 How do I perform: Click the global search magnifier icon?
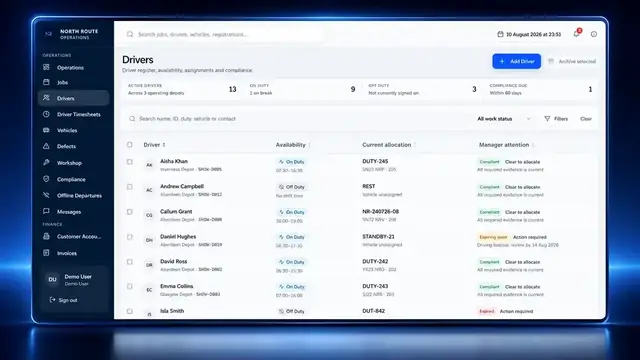(x=130, y=34)
